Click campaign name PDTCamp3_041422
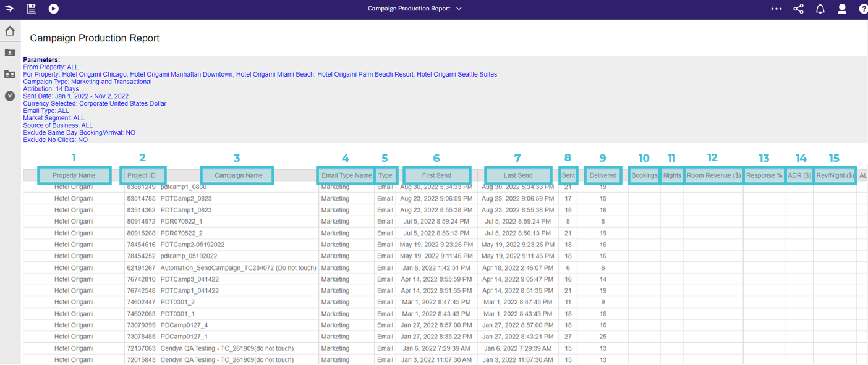This screenshot has height=365, width=868. point(189,279)
